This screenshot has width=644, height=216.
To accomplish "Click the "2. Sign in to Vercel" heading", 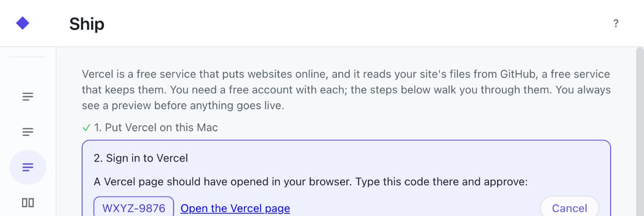I will (141, 158).
